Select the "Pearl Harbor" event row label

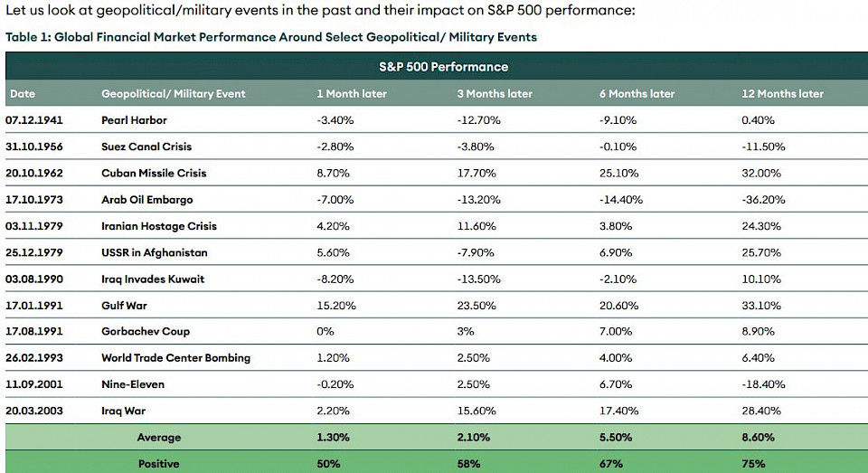point(134,120)
